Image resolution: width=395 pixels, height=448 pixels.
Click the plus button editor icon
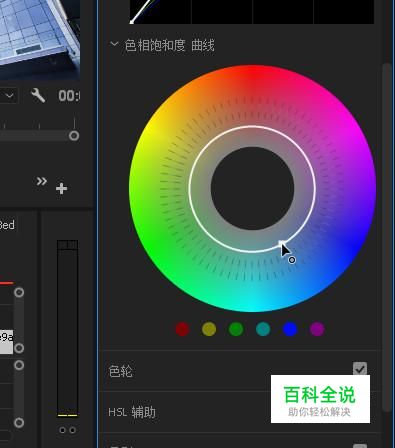[61, 189]
